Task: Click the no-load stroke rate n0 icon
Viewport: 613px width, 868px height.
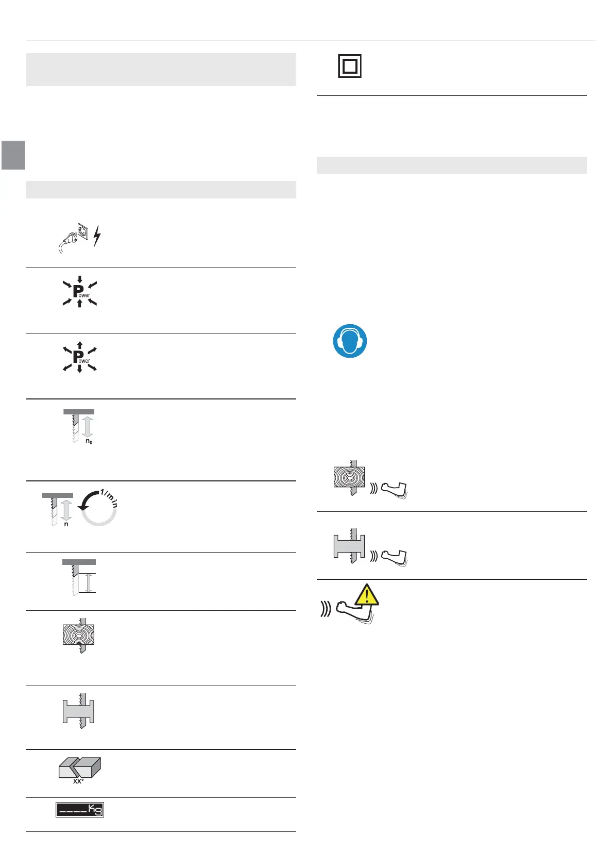Action: [79, 427]
